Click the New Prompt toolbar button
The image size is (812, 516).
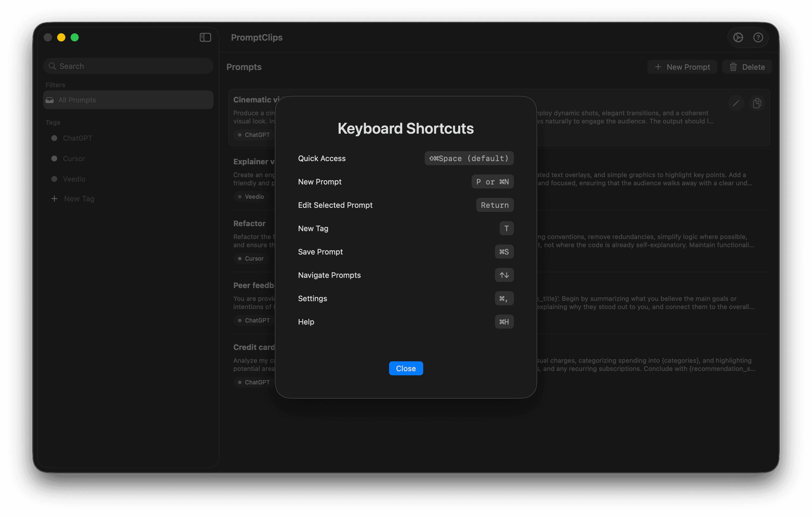click(682, 67)
